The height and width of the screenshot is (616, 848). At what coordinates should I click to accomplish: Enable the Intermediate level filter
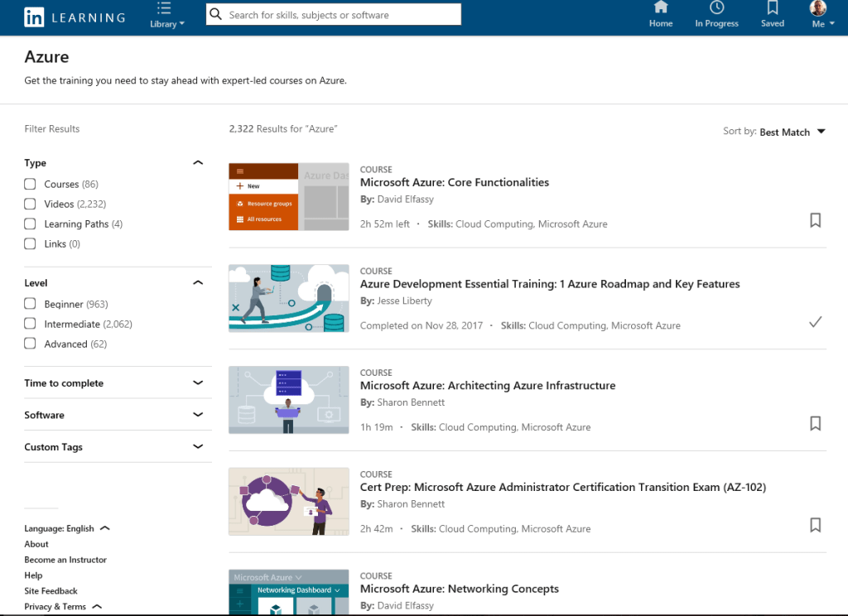pos(30,324)
